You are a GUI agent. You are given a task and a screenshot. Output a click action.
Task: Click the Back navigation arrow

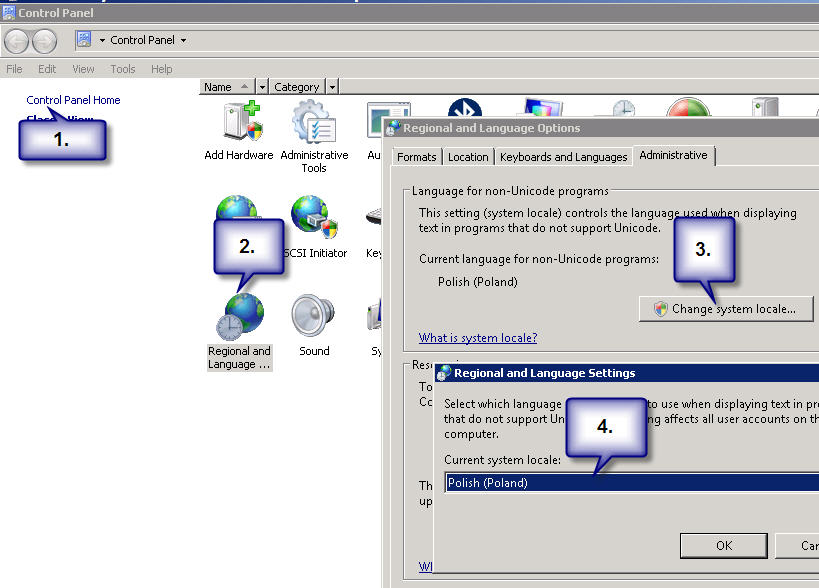click(x=17, y=41)
